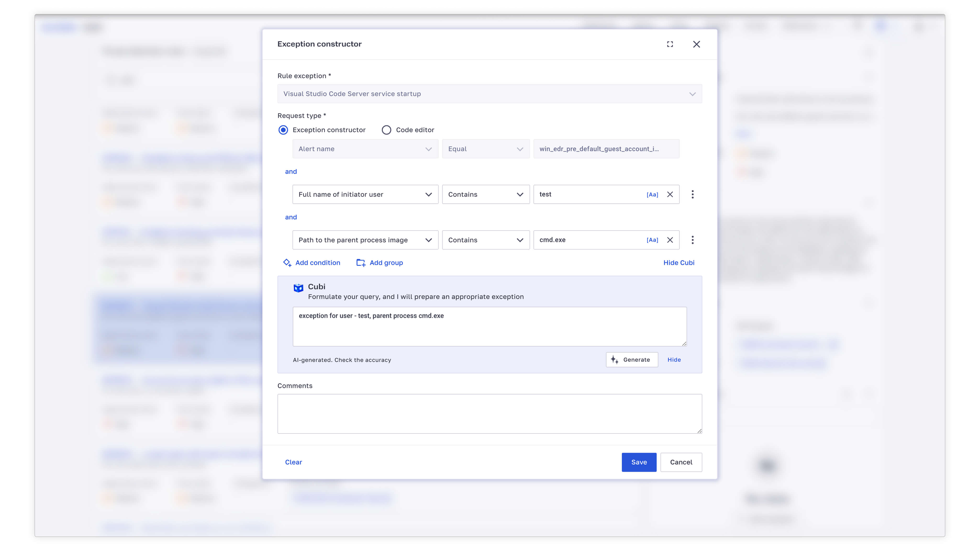The height and width of the screenshot is (551, 980).
Task: Open the Alert name field dropdown
Action: (365, 149)
